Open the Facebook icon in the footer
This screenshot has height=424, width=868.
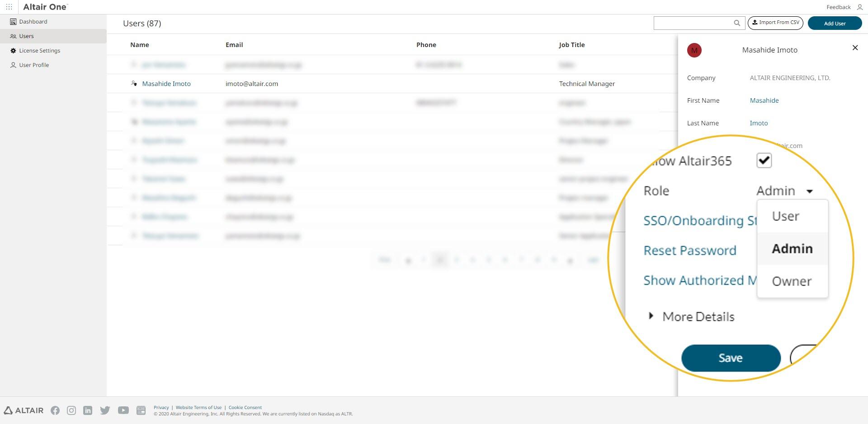click(x=55, y=410)
